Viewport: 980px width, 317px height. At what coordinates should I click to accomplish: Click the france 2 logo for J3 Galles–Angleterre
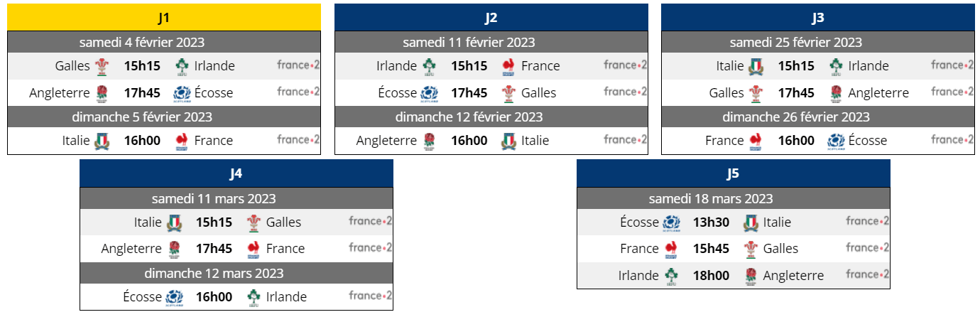952,92
